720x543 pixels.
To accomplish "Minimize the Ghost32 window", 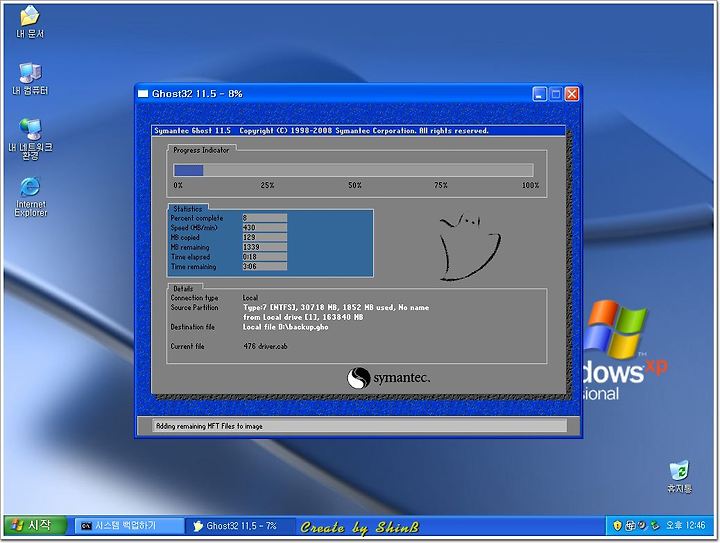I will point(540,94).
